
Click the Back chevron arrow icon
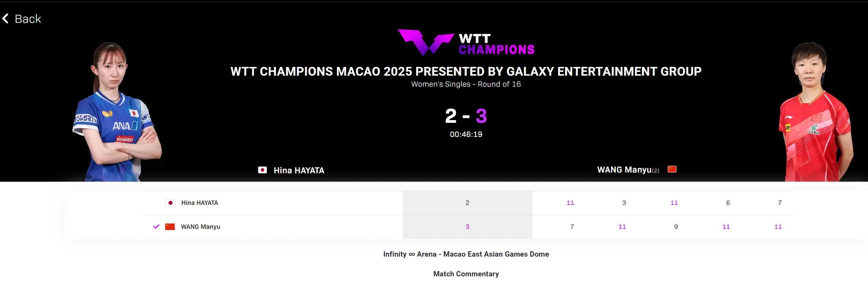point(5,19)
